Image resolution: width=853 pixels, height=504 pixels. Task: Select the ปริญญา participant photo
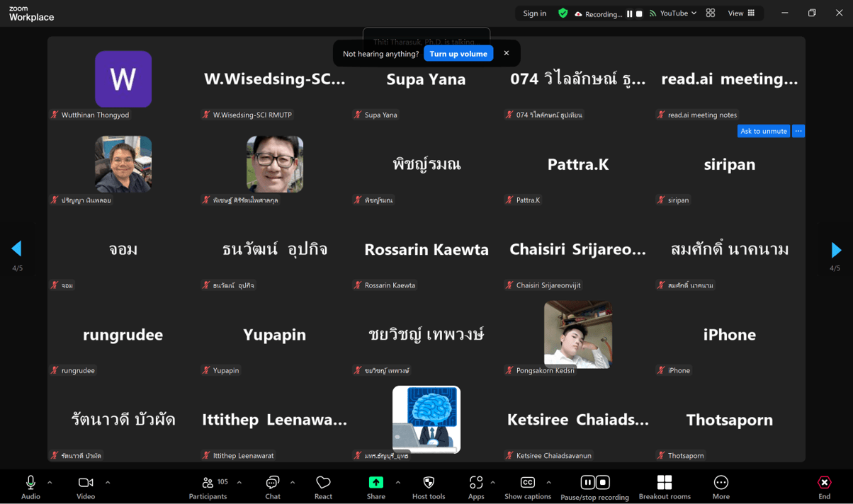click(x=123, y=164)
